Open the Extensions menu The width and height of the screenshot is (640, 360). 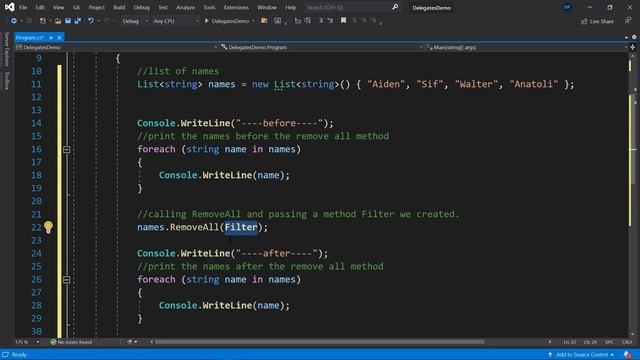(236, 7)
